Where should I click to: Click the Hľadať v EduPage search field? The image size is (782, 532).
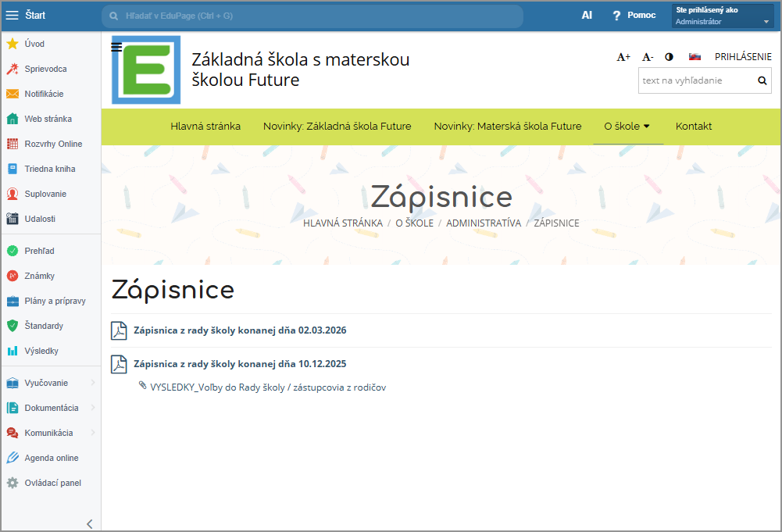312,16
